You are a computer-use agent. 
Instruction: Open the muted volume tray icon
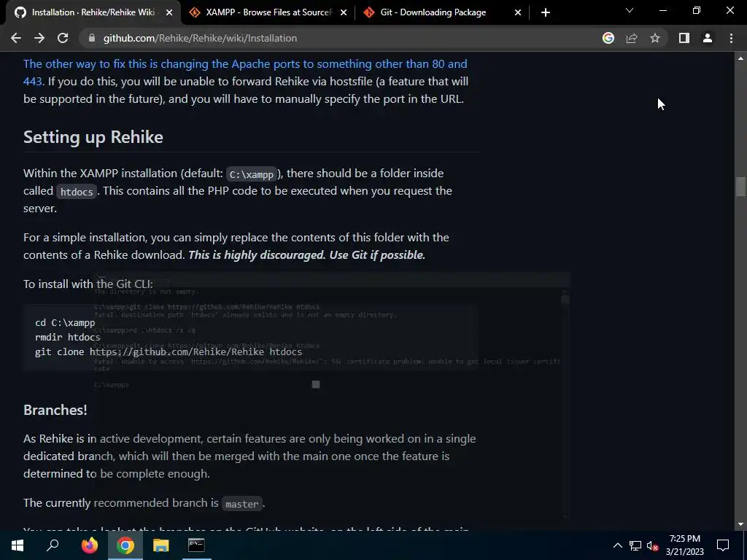(652, 545)
